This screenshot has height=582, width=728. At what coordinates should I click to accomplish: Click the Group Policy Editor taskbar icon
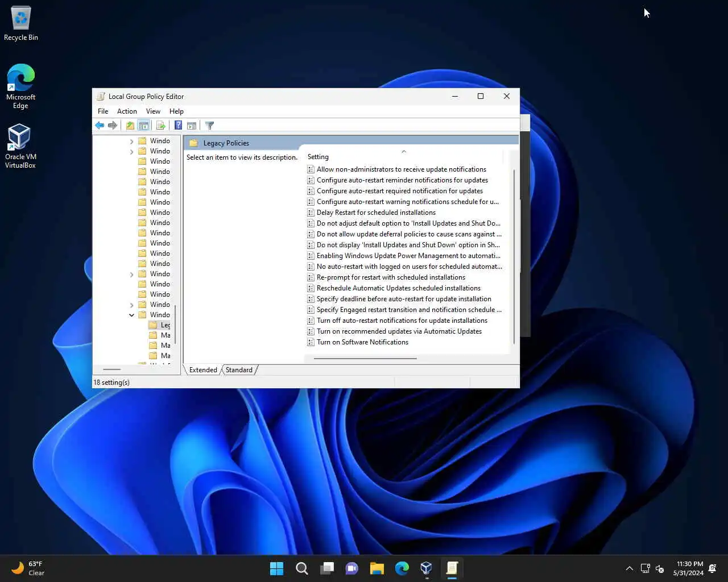[452, 568]
